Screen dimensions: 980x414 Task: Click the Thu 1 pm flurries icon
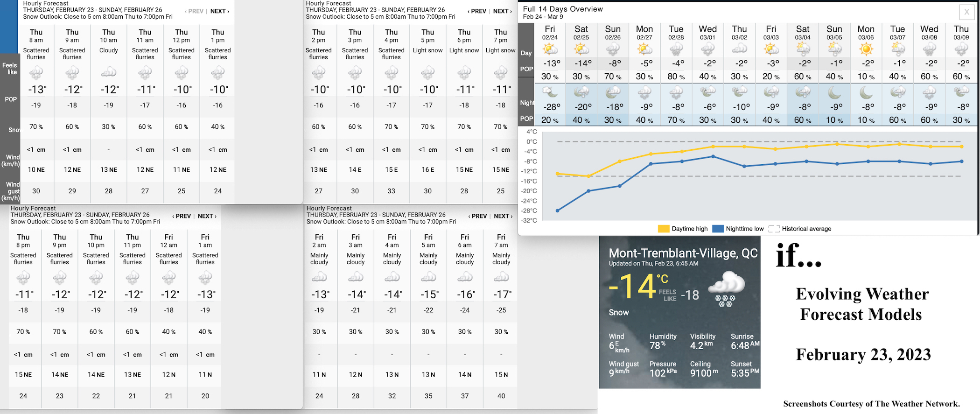pyautogui.click(x=218, y=72)
